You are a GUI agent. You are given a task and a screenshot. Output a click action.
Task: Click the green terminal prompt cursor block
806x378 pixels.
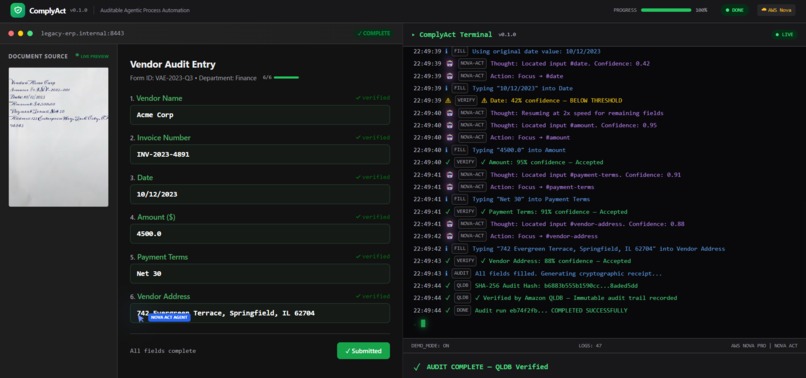[423, 323]
